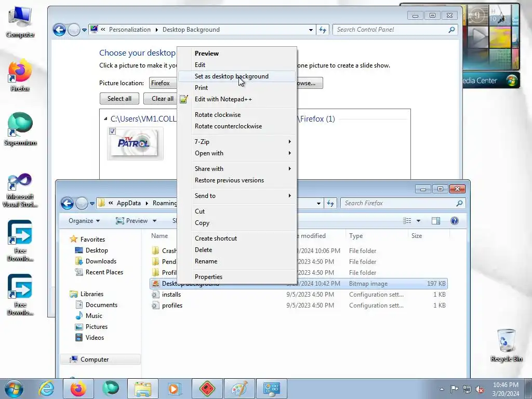This screenshot has height=399, width=532.
Task: Click the Preview toolbar button in Explorer
Action: pos(132,221)
